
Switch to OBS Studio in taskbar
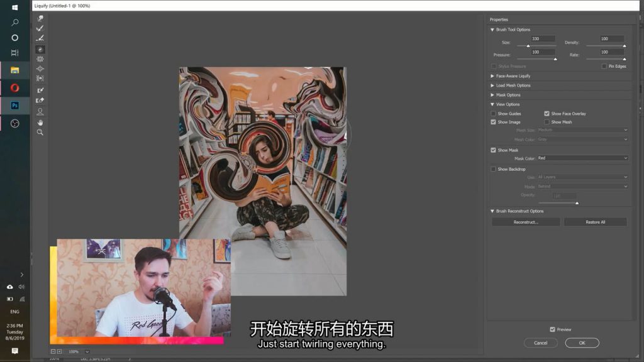tap(15, 124)
